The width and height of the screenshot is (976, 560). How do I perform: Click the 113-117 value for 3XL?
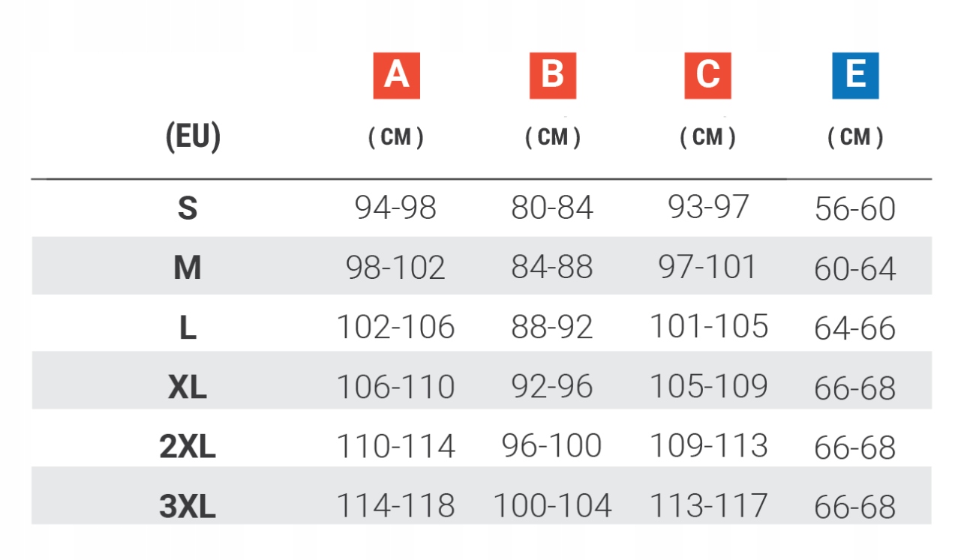click(708, 505)
